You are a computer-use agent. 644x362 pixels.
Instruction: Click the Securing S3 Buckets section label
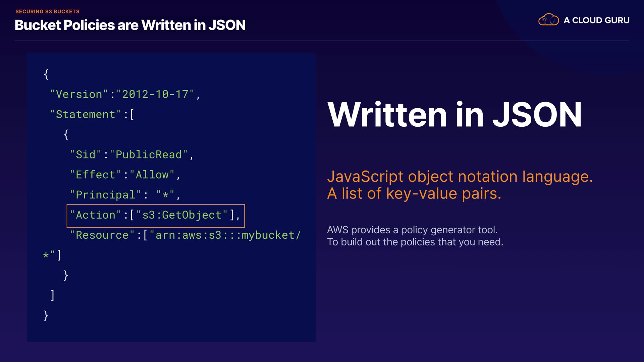pyautogui.click(x=47, y=11)
